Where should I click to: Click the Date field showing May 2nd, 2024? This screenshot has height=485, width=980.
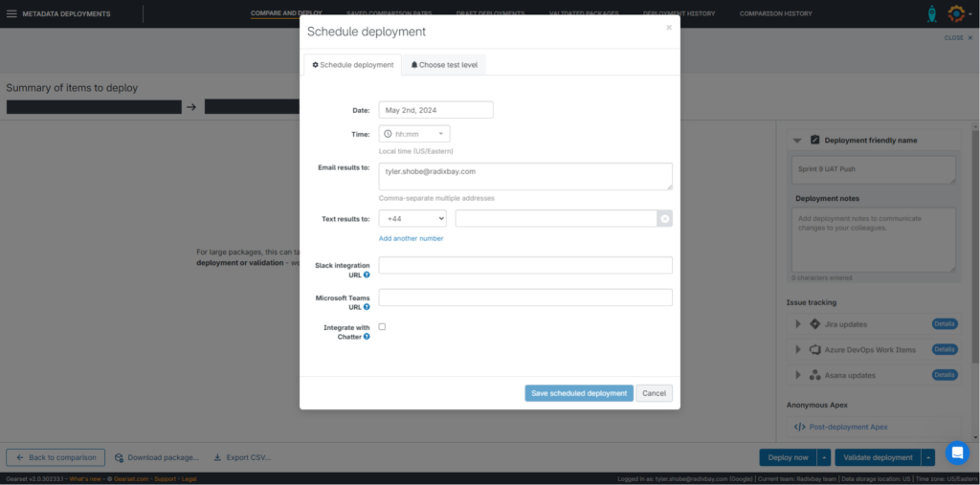click(435, 110)
